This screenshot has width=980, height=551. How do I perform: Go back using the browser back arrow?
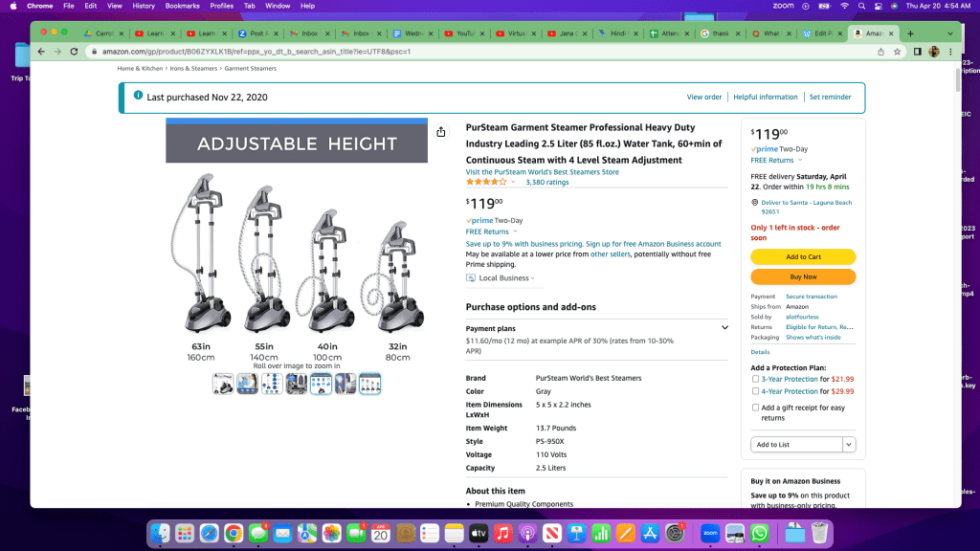coord(41,52)
